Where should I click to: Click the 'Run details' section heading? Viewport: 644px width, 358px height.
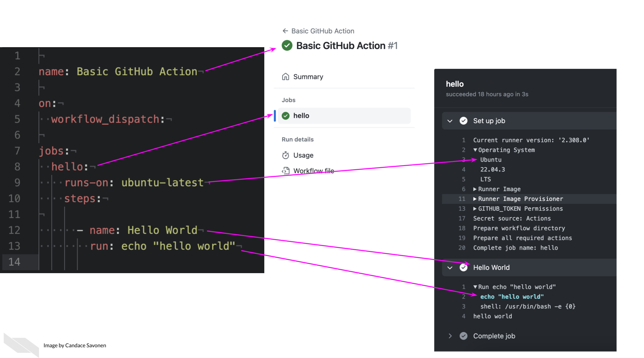coord(298,140)
